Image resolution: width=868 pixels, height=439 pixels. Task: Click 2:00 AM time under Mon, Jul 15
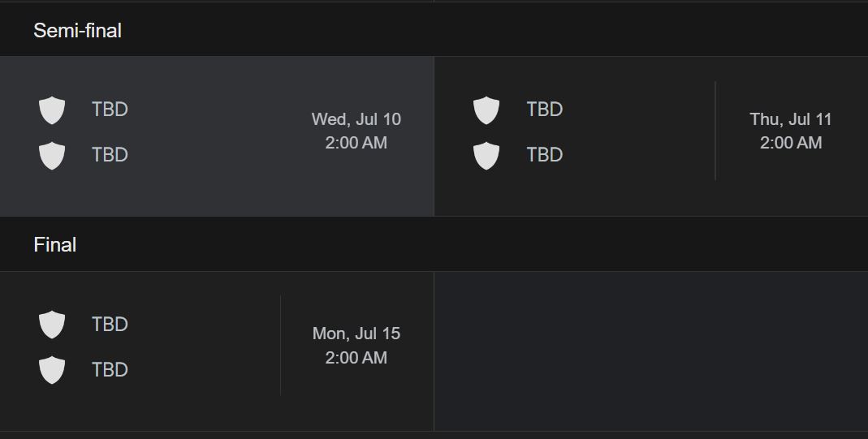pos(356,358)
